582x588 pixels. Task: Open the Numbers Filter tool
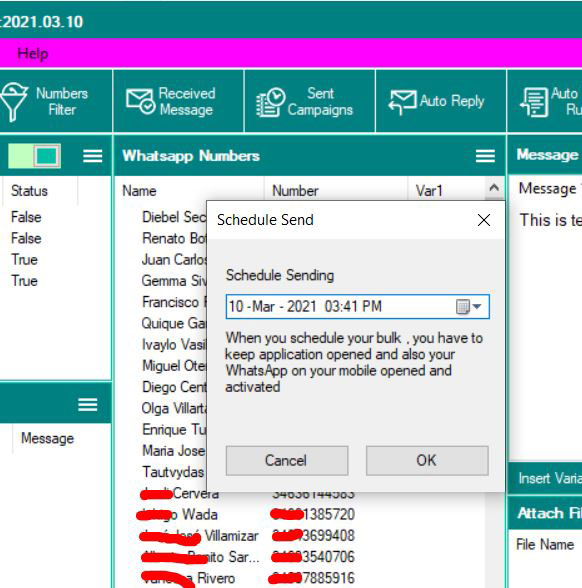[56, 101]
